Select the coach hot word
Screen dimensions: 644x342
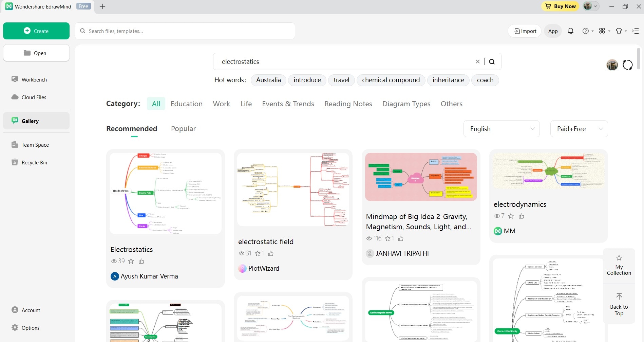[485, 80]
